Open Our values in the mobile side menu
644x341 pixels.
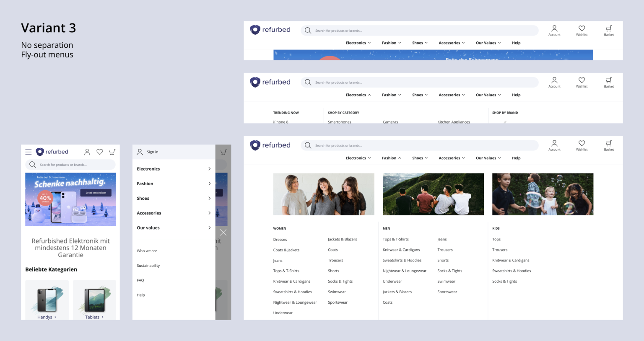click(174, 228)
